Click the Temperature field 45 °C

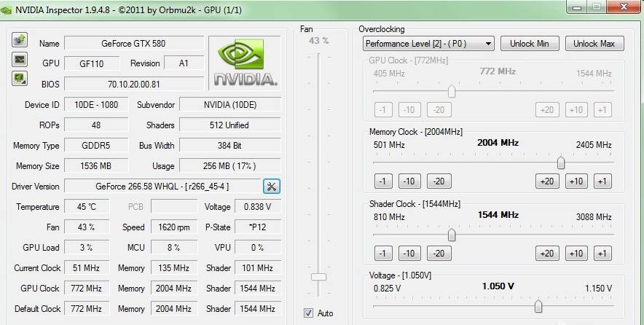click(87, 207)
